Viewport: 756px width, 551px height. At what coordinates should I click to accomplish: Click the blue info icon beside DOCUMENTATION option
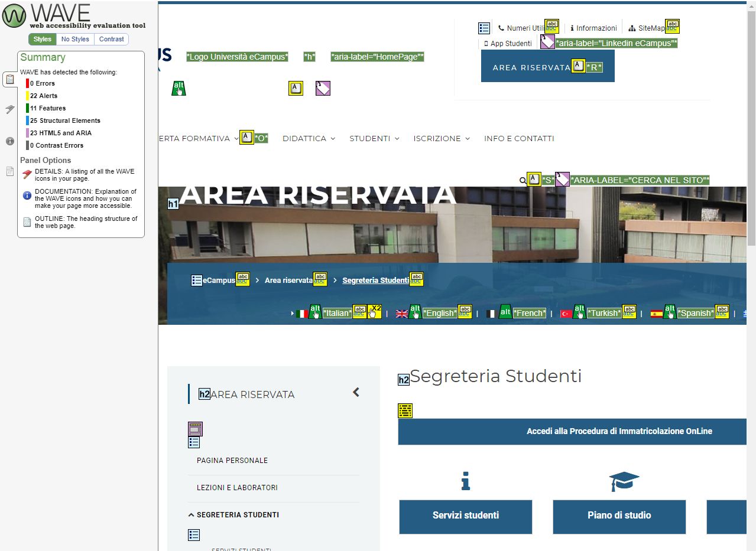pyautogui.click(x=27, y=195)
